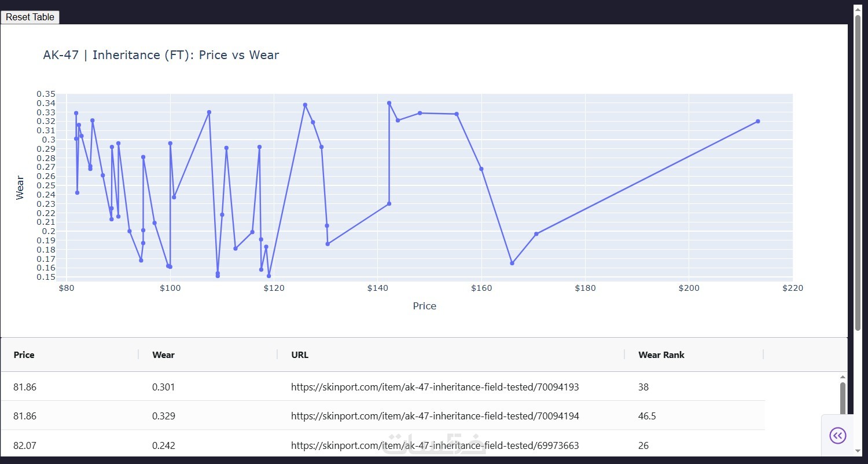Screen dimensions: 868x464
Task: Click the URL column header
Action: 300,355
